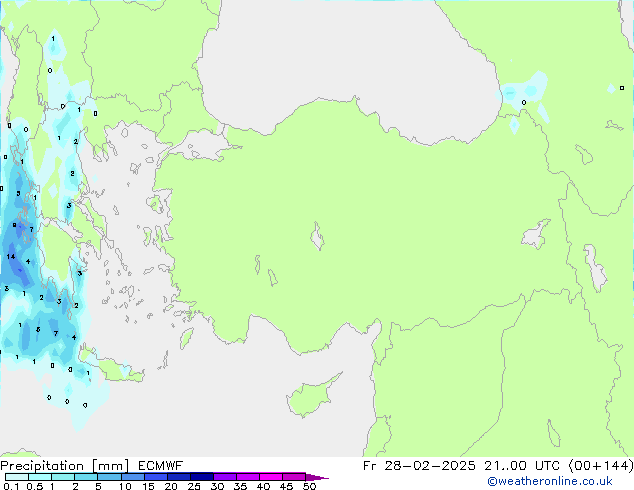This screenshot has height=490, width=634.
Task: Click the dark blue swatch between 25 and 30
Action: [202, 477]
